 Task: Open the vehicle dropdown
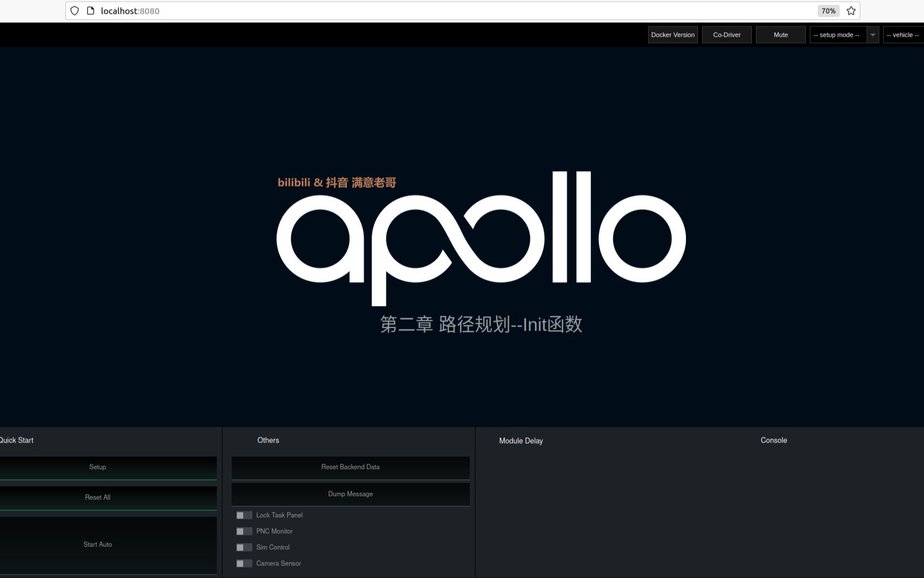(x=903, y=35)
